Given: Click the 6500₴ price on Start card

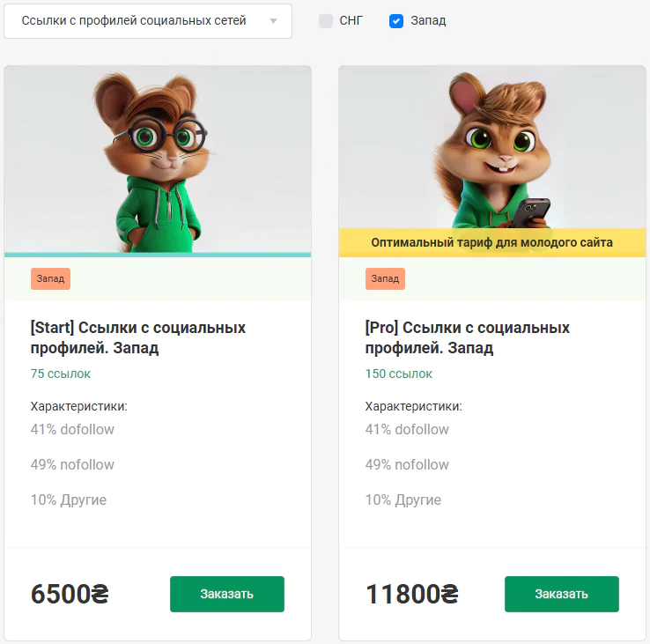Looking at the screenshot, I should point(69,595).
